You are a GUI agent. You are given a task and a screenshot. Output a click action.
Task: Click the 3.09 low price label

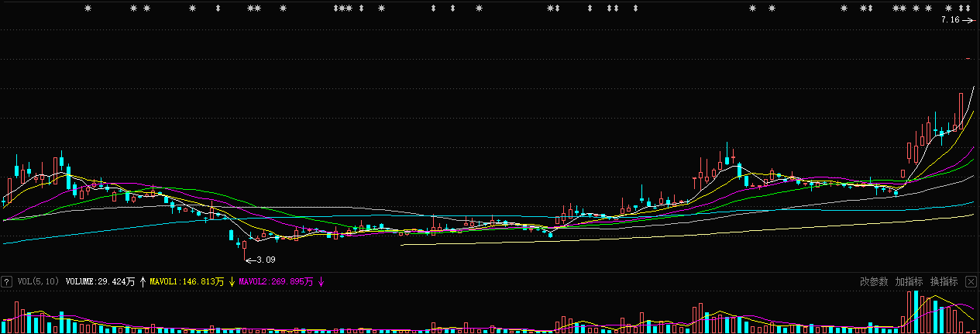click(x=266, y=260)
